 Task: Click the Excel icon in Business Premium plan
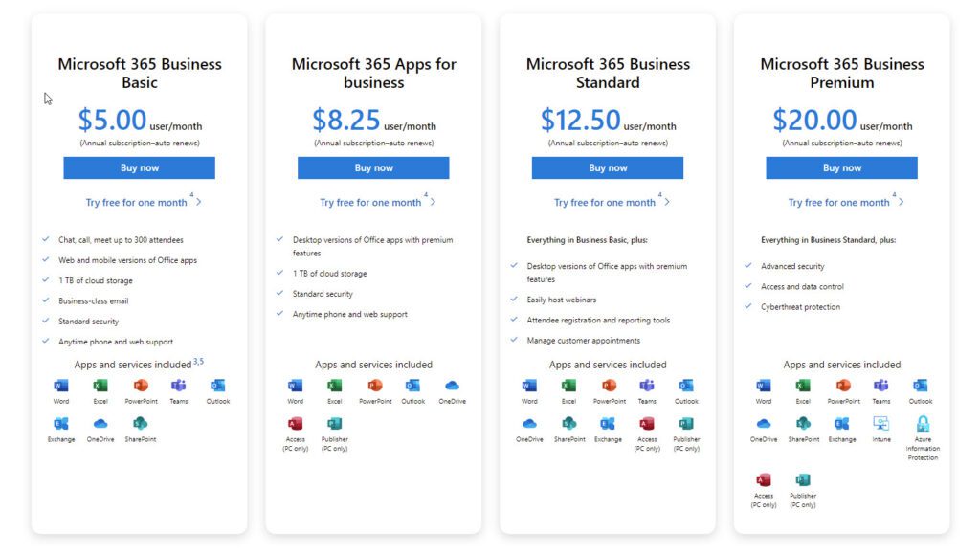803,386
